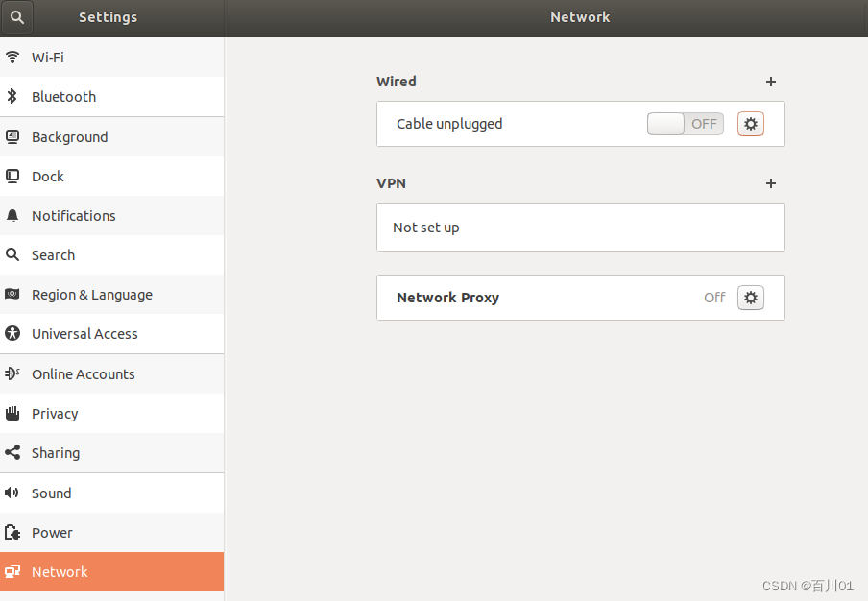Open Wi-Fi settings panel

click(111, 57)
